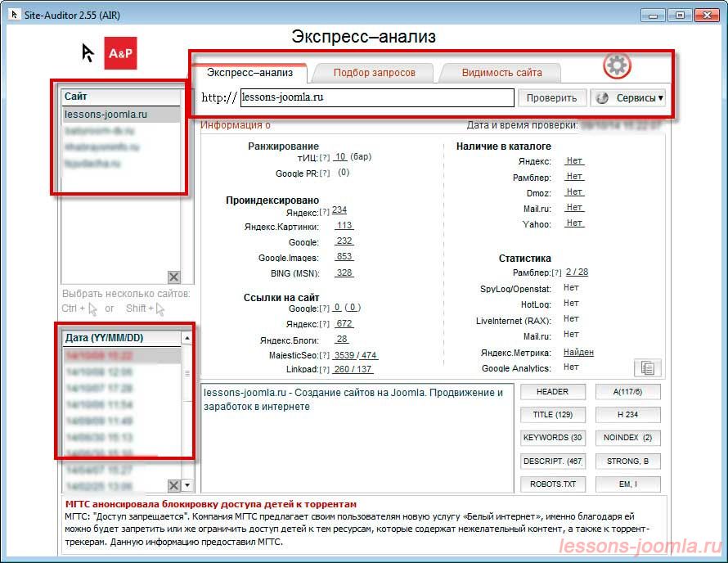This screenshot has width=728, height=563.
Task: Click the EM, I button
Action: coord(627,484)
